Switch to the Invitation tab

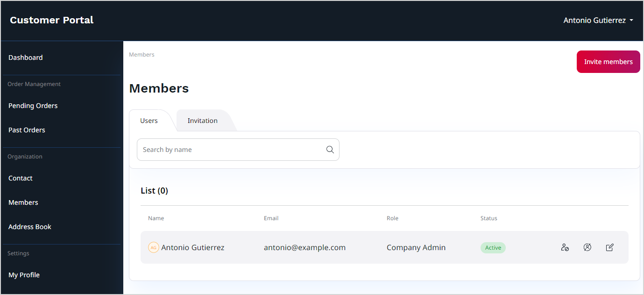[202, 121]
